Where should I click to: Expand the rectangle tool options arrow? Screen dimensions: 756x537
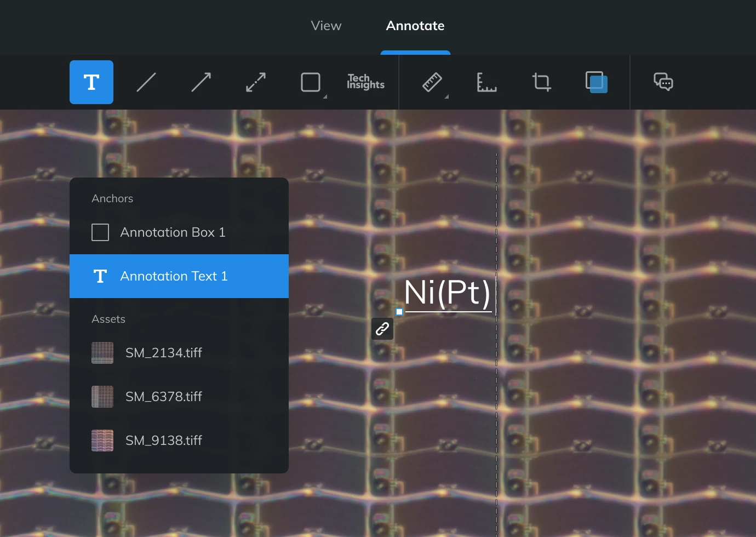point(325,97)
